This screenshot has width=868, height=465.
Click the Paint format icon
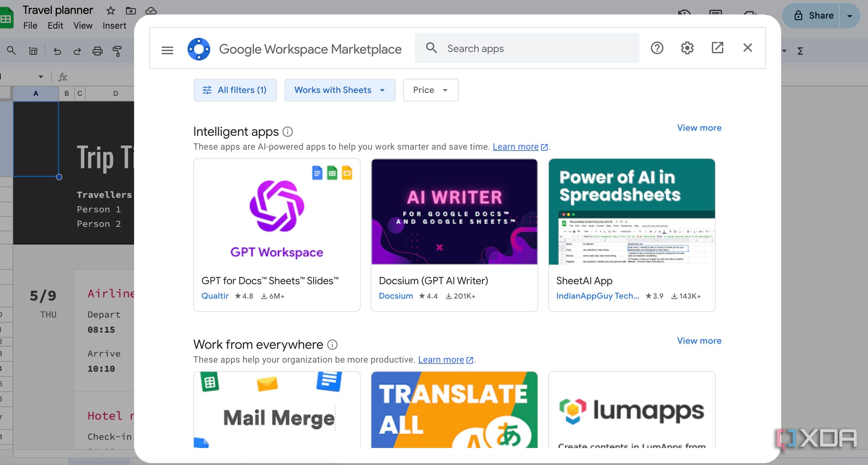click(117, 51)
